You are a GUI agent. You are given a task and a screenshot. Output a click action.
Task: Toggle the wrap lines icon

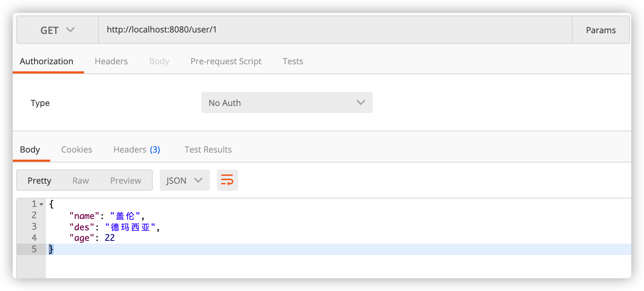point(227,180)
